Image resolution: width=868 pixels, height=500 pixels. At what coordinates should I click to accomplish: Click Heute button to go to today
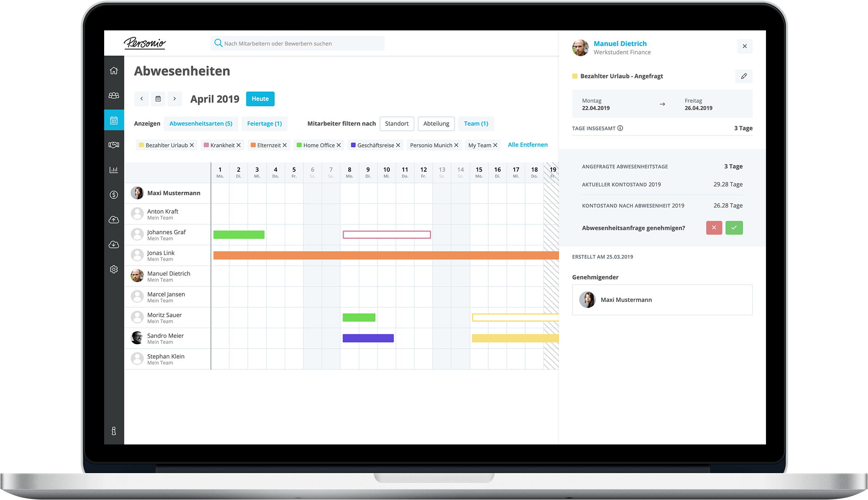pyautogui.click(x=260, y=99)
